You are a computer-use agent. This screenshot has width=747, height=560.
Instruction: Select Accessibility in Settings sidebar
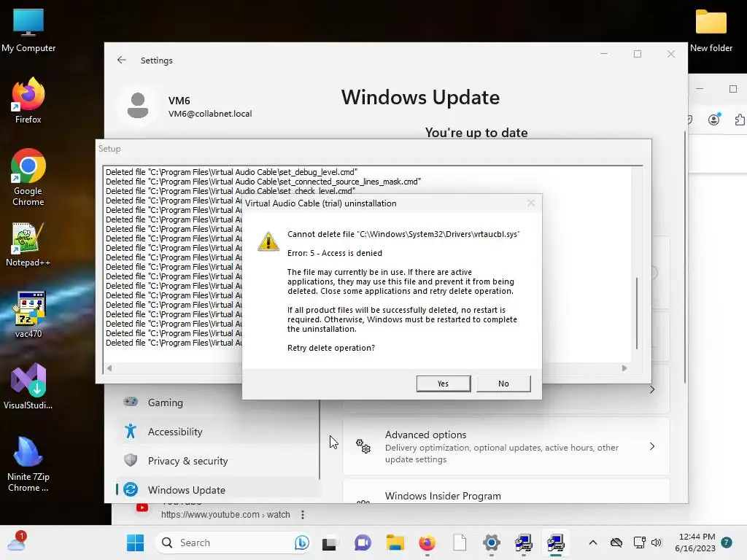[x=218, y=432]
